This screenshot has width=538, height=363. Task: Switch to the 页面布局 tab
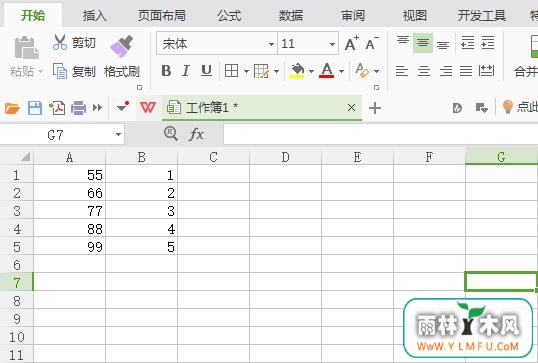pos(162,15)
